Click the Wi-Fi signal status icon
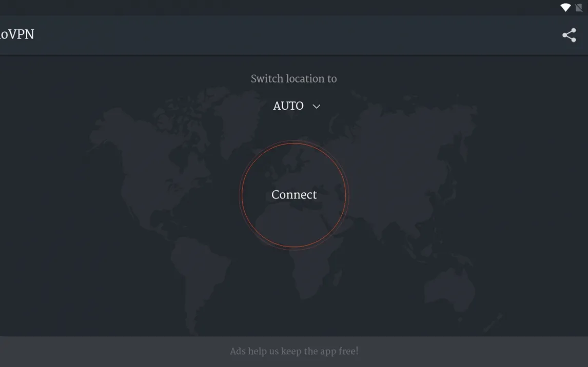This screenshot has height=367, width=588. point(565,7)
